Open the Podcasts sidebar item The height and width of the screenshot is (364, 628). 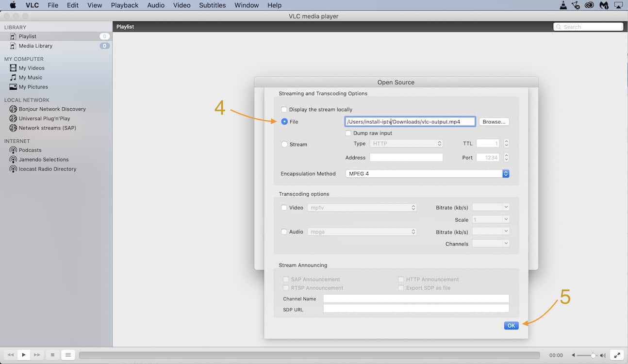(x=30, y=150)
